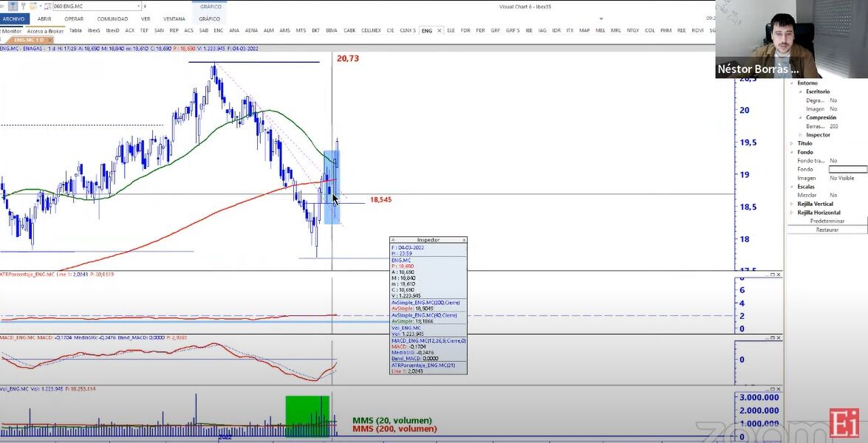Expand the Inspector properties subgroup

click(801, 135)
